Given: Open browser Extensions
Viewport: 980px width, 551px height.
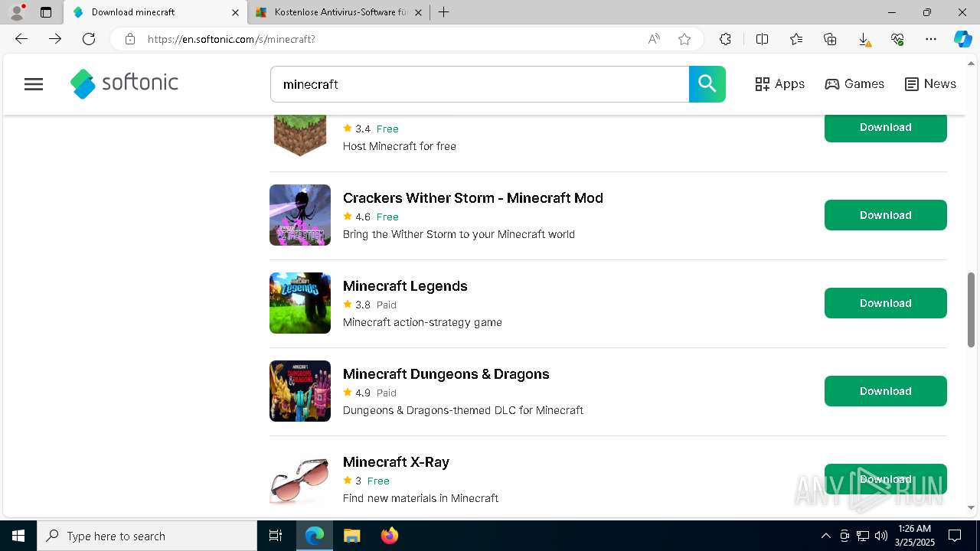Looking at the screenshot, I should pos(725,39).
